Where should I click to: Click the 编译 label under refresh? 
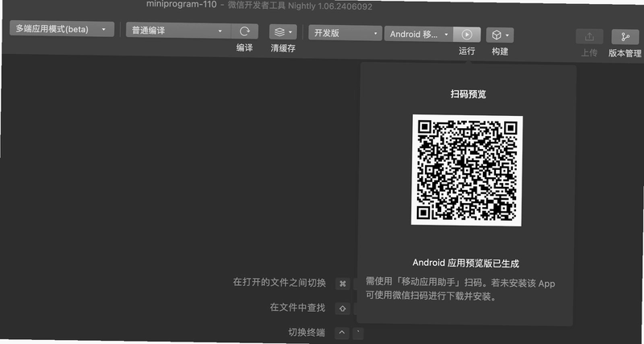(x=245, y=48)
